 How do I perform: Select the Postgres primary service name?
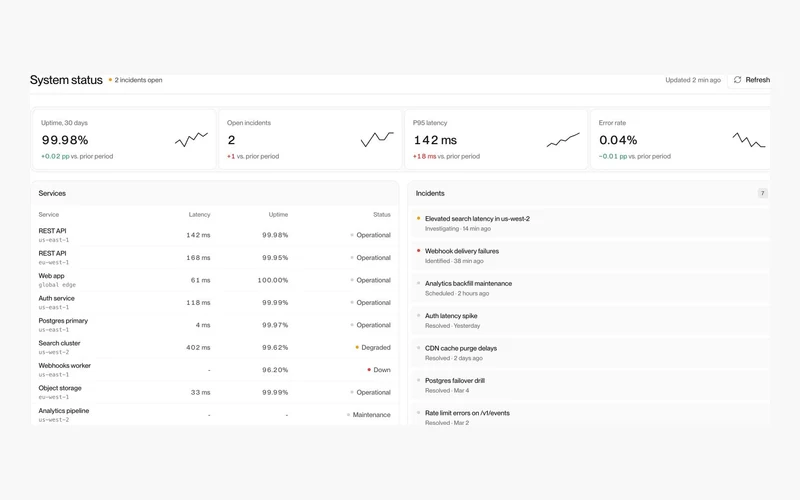click(63, 320)
